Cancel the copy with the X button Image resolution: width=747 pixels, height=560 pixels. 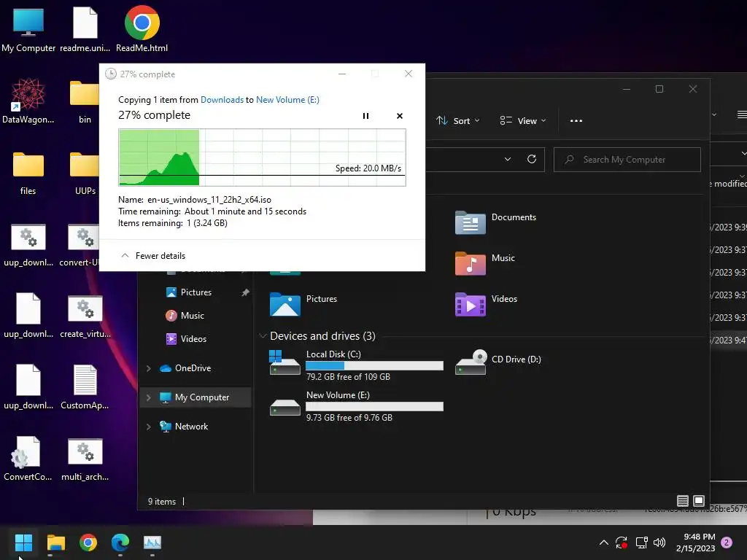[400, 116]
